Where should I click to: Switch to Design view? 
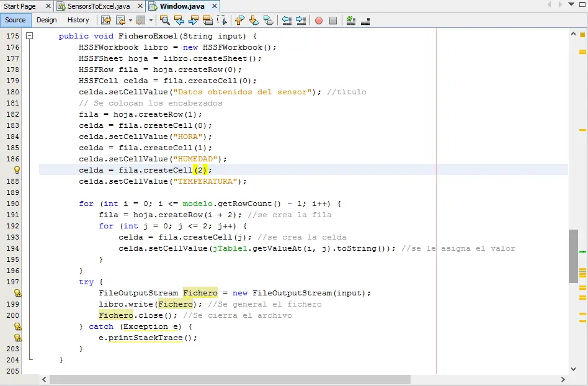47,20
